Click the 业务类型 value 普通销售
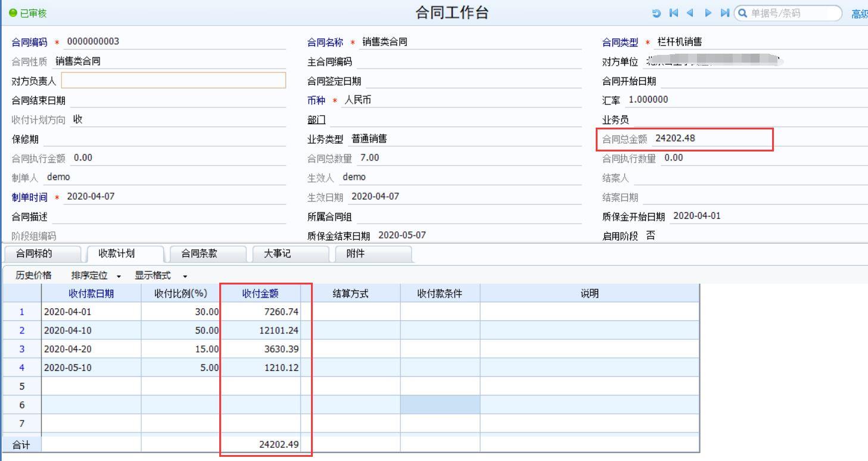 click(x=369, y=138)
